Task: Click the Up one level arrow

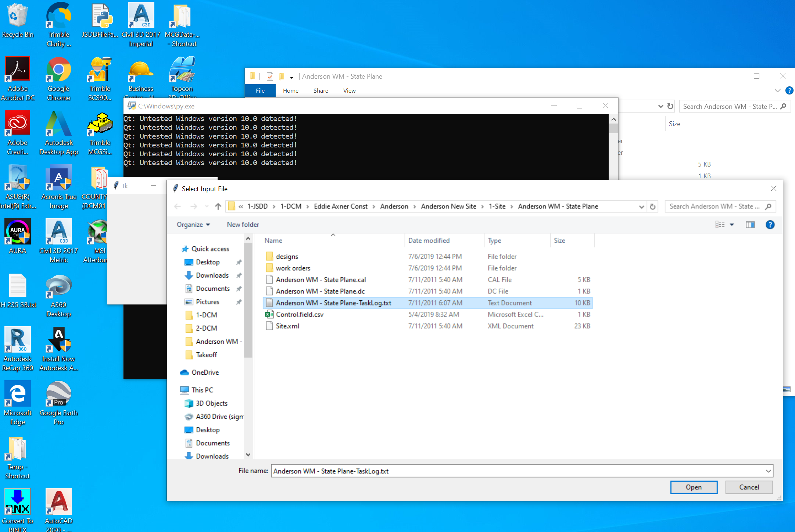Action: (x=218, y=206)
